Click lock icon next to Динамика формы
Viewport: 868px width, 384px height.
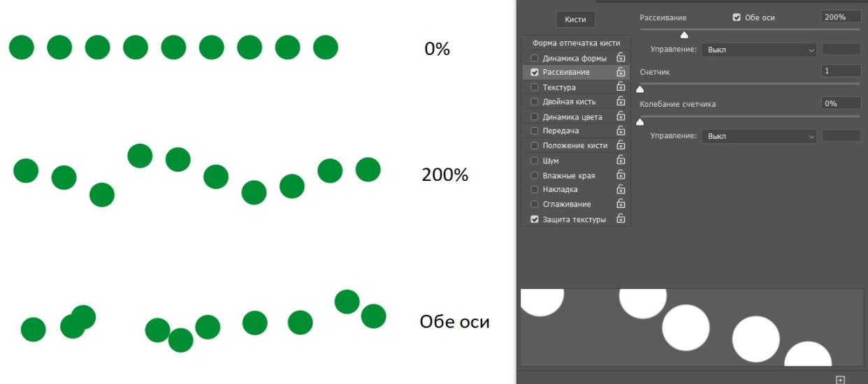tap(620, 58)
